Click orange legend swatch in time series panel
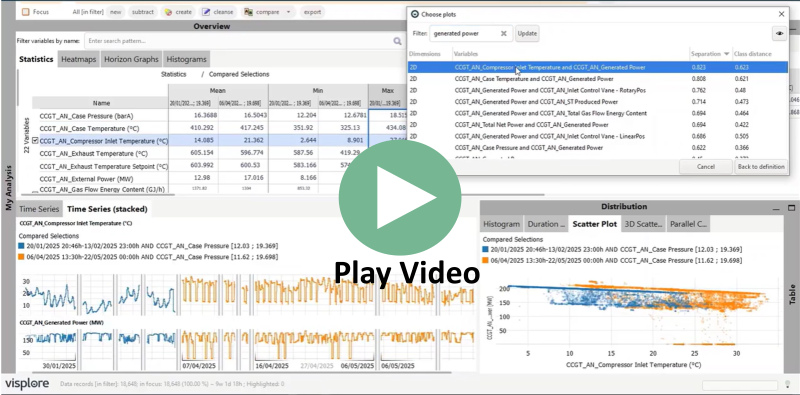The image size is (800, 395). coord(21,257)
